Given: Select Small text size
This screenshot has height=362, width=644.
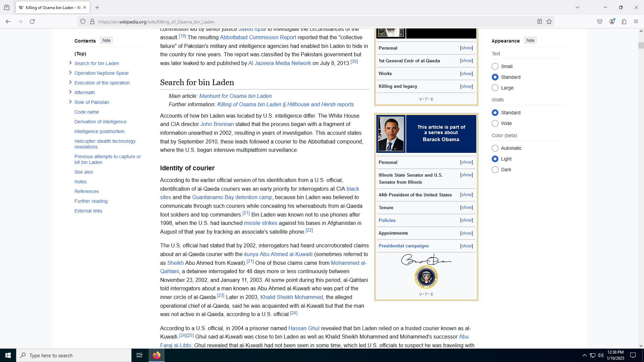Looking at the screenshot, I should click(495, 66).
